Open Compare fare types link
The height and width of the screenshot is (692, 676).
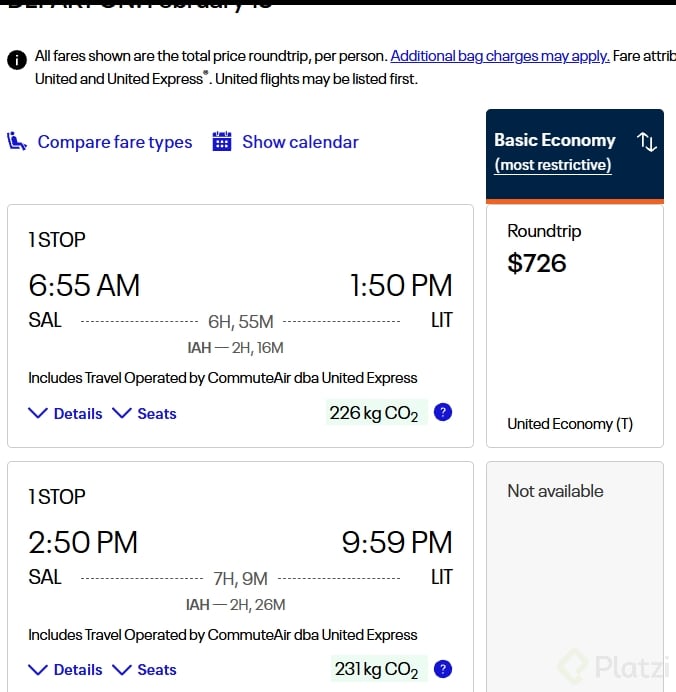click(114, 142)
